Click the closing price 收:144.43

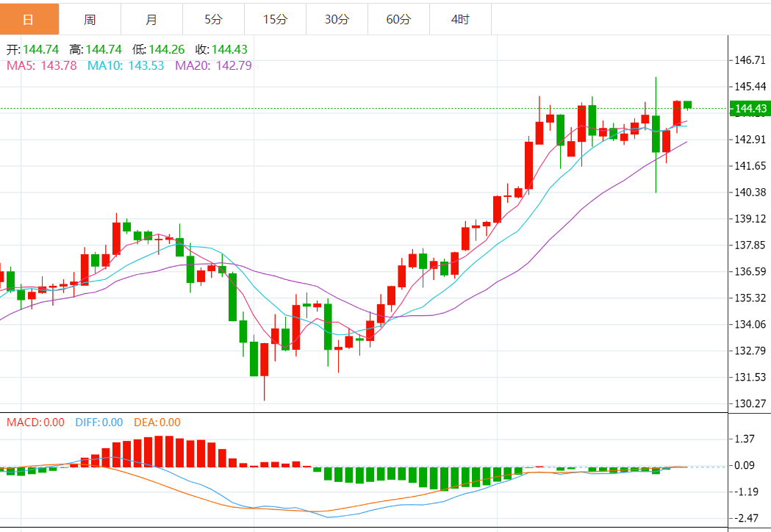coord(221,50)
